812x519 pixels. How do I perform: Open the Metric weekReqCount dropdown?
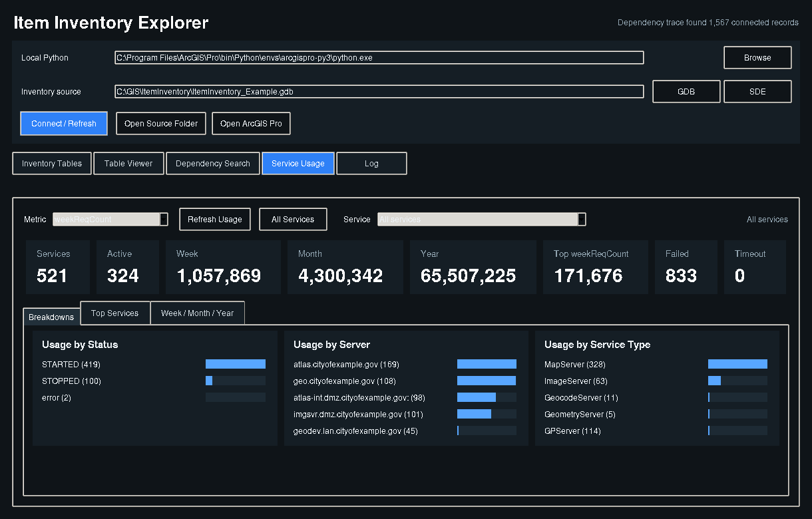pyautogui.click(x=110, y=220)
